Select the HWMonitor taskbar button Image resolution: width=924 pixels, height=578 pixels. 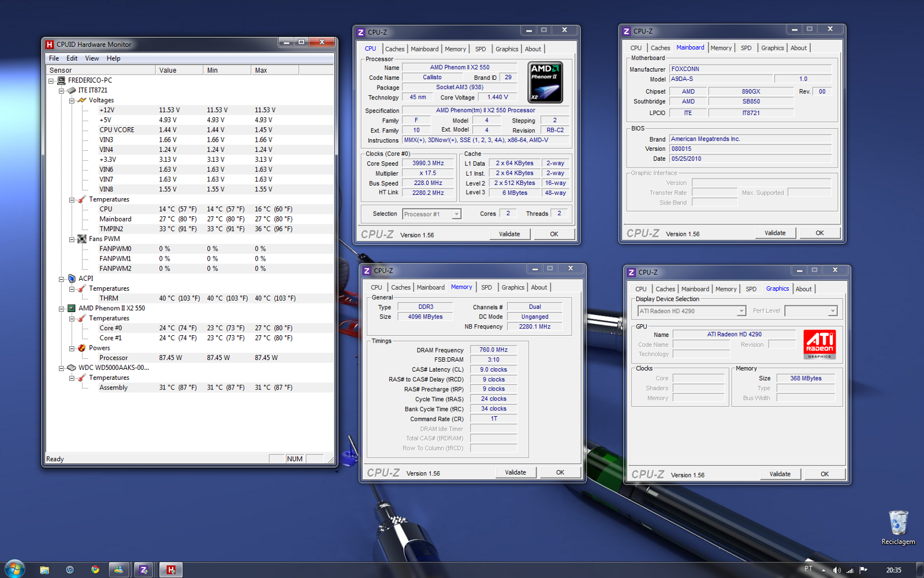tap(171, 570)
